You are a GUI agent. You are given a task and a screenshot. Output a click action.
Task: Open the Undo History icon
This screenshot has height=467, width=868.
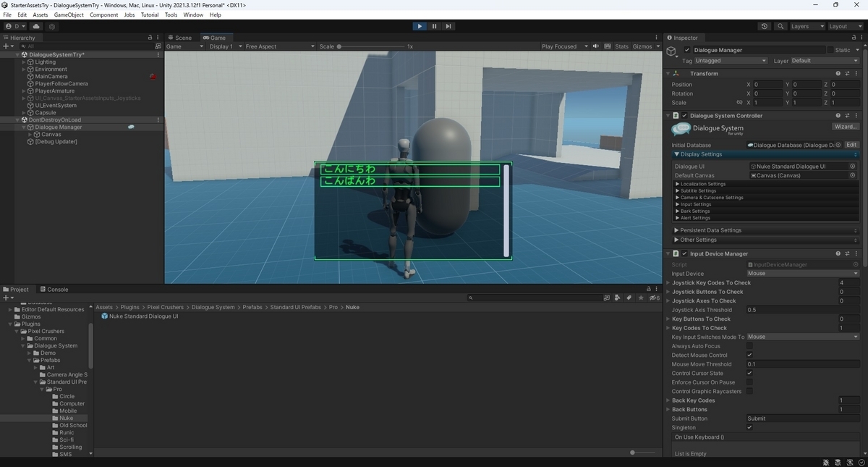tap(765, 26)
